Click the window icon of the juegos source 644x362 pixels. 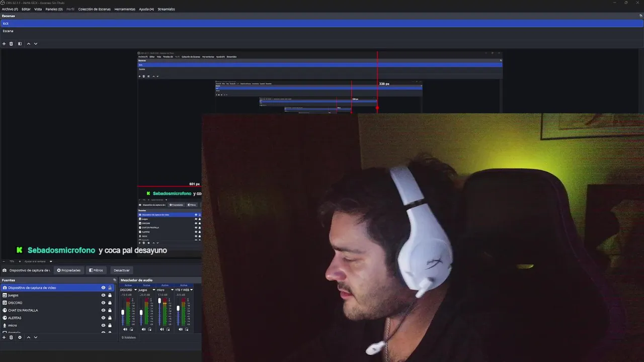(x=5, y=295)
